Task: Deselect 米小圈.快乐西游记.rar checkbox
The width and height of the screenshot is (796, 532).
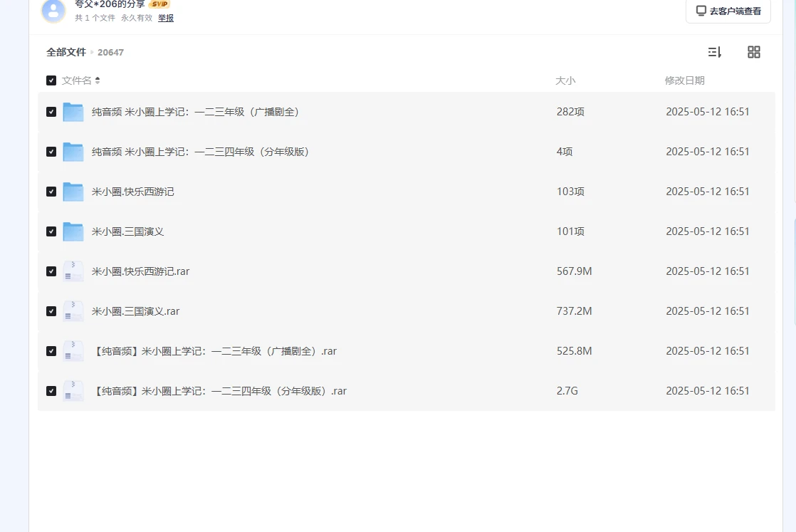Action: coord(51,271)
